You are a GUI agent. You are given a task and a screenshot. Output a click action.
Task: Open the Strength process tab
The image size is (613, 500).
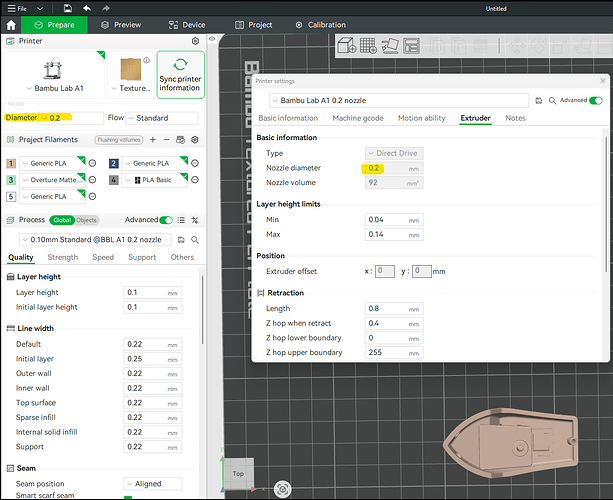click(63, 257)
